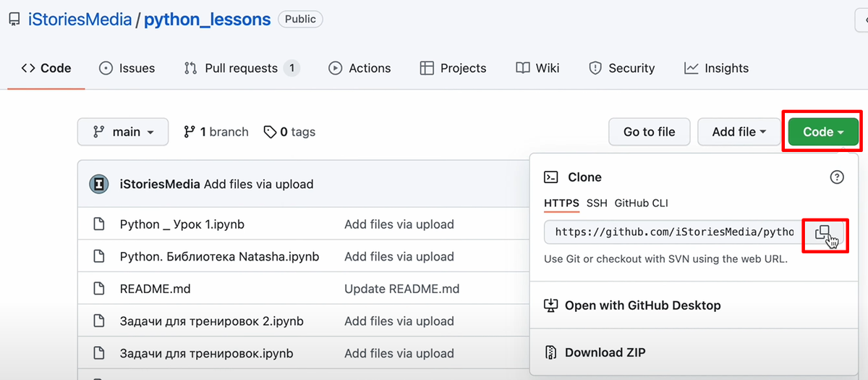
Task: Click the iStoriesMedia avatar in commit header
Action: 99,184
